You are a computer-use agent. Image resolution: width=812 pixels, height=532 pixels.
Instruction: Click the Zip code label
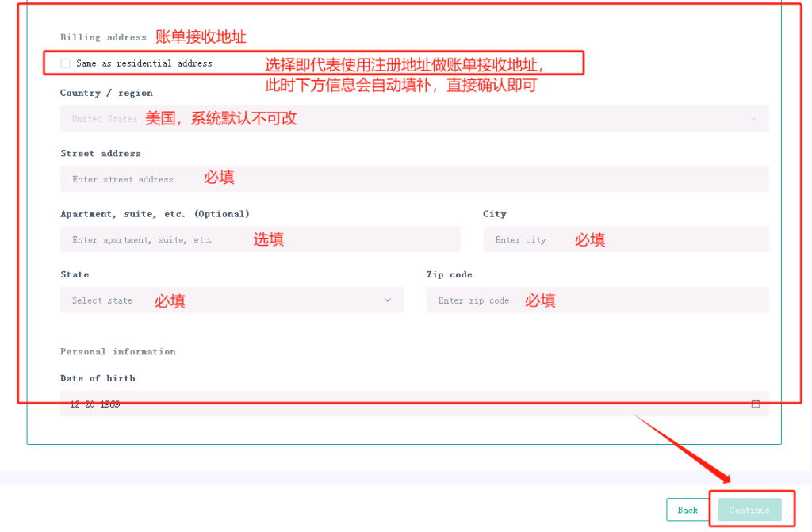[x=450, y=274]
